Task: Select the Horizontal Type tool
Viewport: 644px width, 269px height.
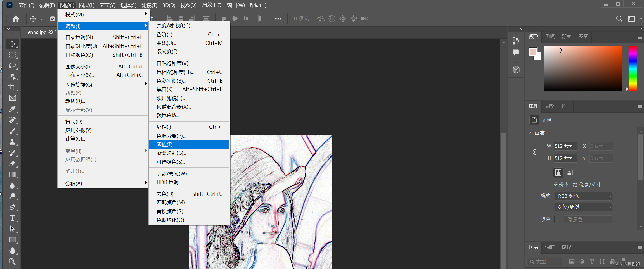Action: tap(12, 218)
